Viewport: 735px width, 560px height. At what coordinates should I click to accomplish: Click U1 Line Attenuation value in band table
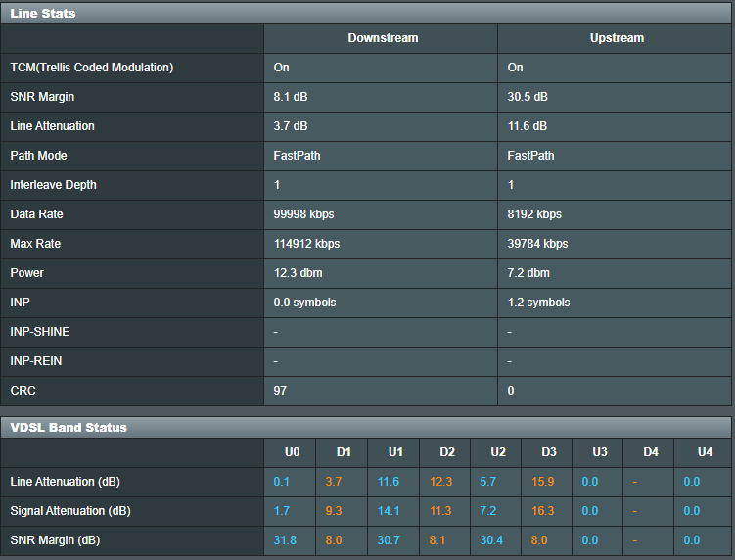(389, 482)
